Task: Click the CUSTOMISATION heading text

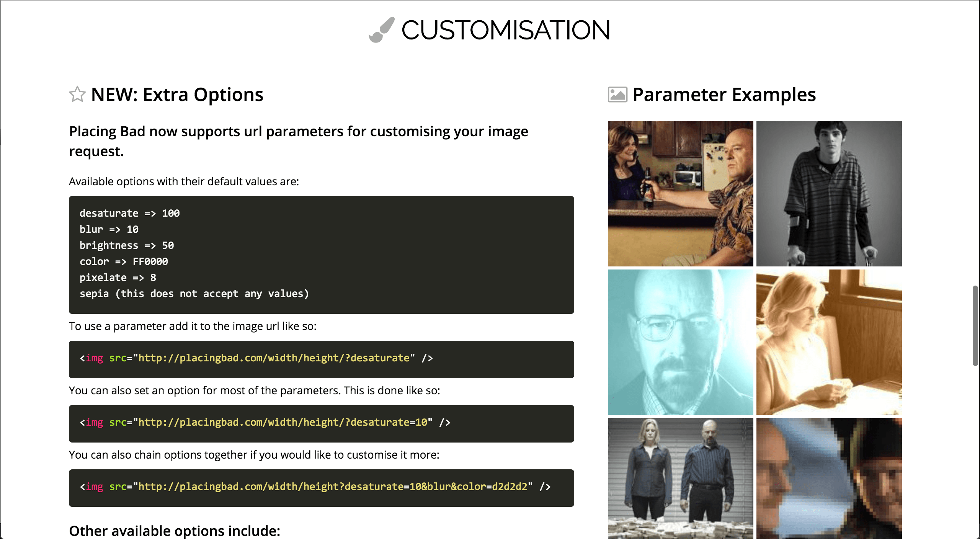Action: 505,30
